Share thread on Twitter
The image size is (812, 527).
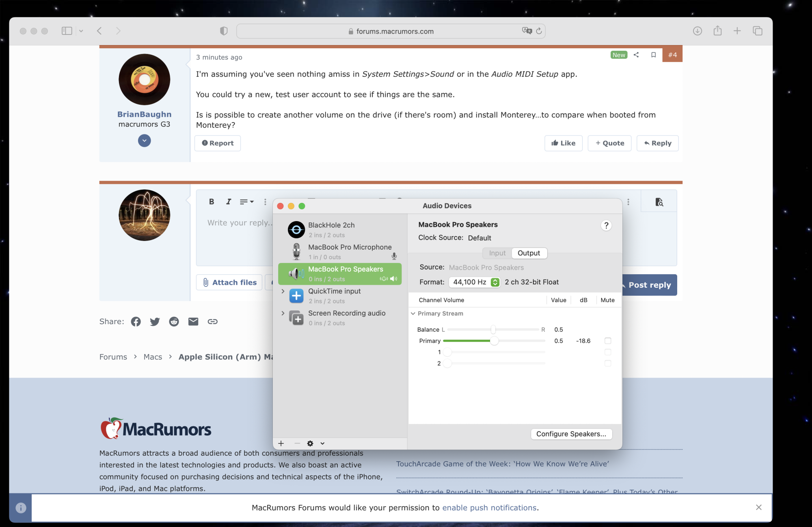155,322
